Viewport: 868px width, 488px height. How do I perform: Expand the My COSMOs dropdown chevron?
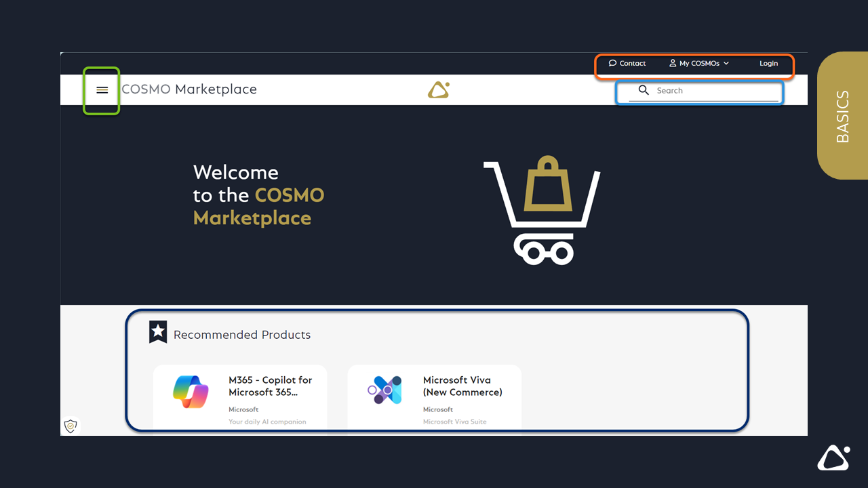(726, 63)
